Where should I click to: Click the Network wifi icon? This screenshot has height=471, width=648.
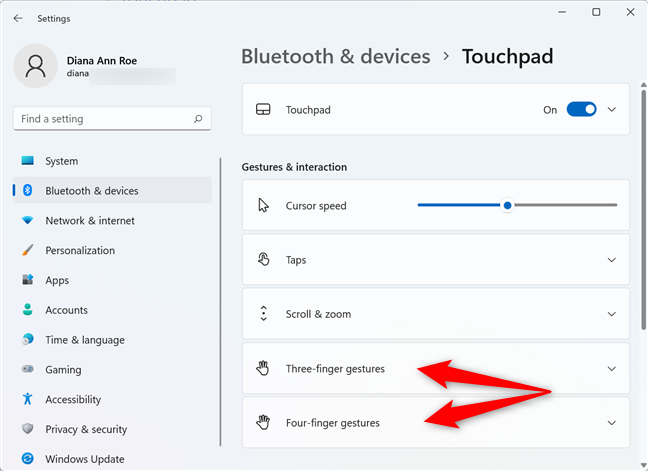[28, 220]
